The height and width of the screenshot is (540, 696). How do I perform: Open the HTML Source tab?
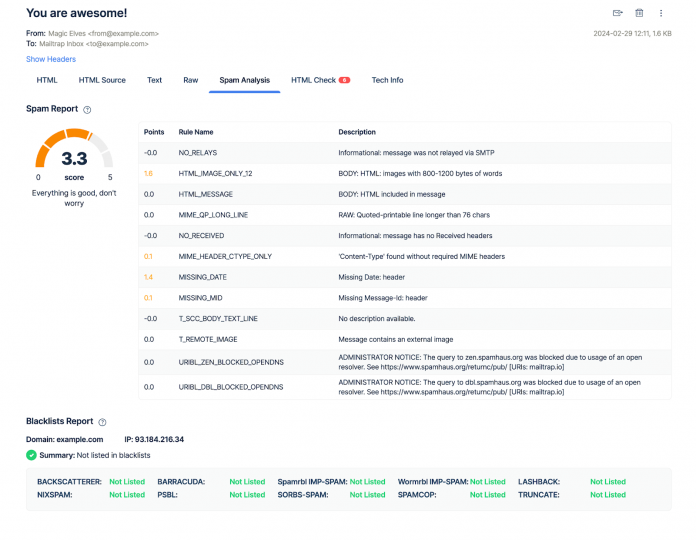point(102,80)
